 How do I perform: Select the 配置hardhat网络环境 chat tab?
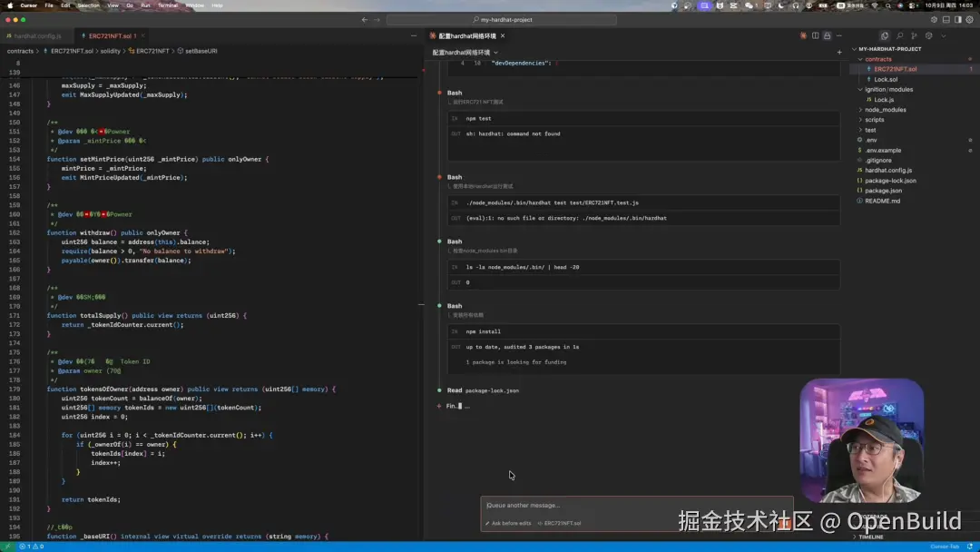pyautogui.click(x=467, y=36)
